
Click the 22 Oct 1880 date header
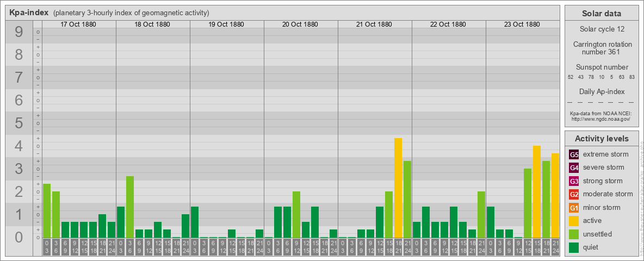point(448,24)
